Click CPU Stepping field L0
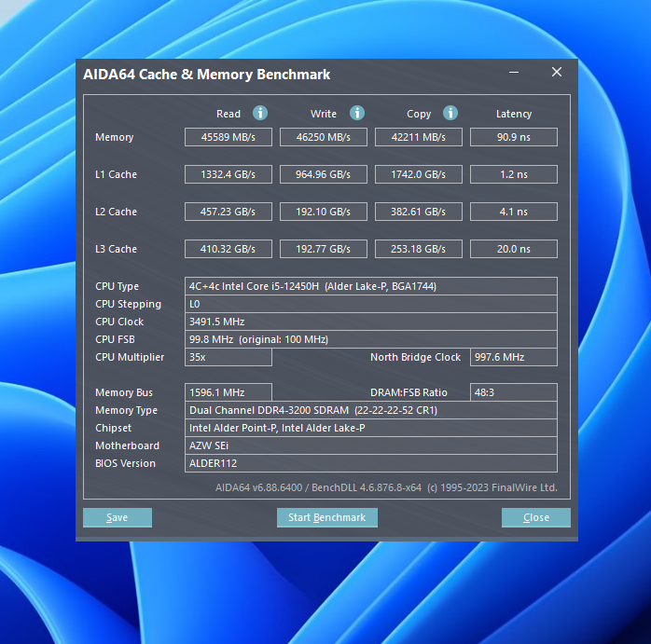The height and width of the screenshot is (644, 651). click(371, 304)
